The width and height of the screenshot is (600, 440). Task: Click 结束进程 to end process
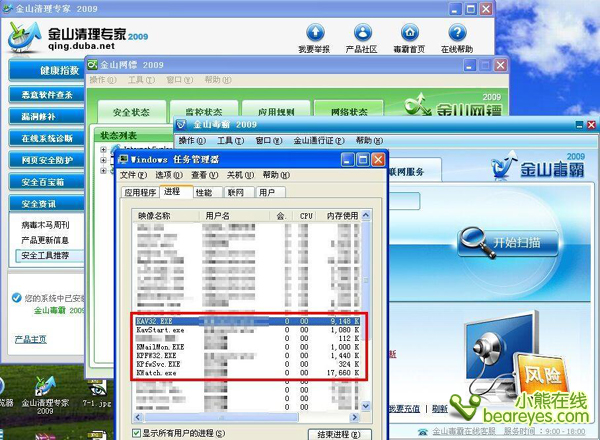(340, 434)
